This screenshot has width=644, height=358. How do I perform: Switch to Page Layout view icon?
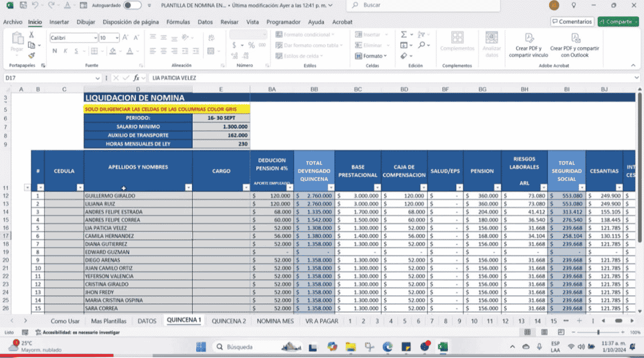544,332
